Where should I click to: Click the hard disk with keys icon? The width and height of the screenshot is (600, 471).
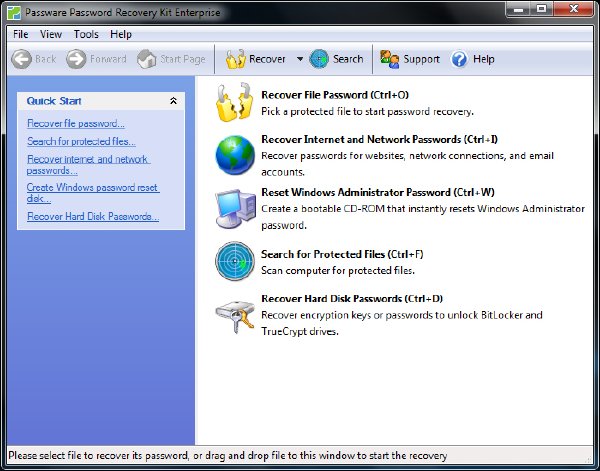[x=235, y=316]
